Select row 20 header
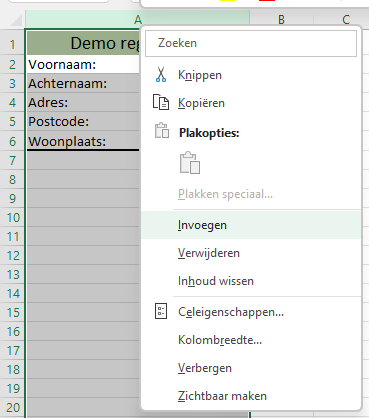 coord(13,407)
